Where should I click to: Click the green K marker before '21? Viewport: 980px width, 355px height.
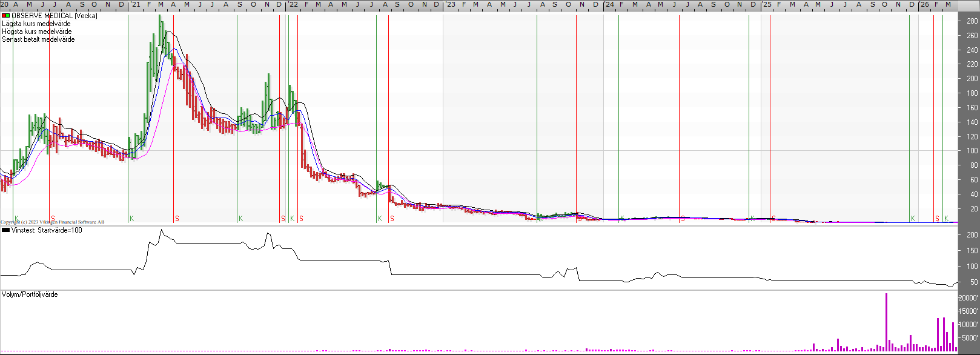pos(131,218)
